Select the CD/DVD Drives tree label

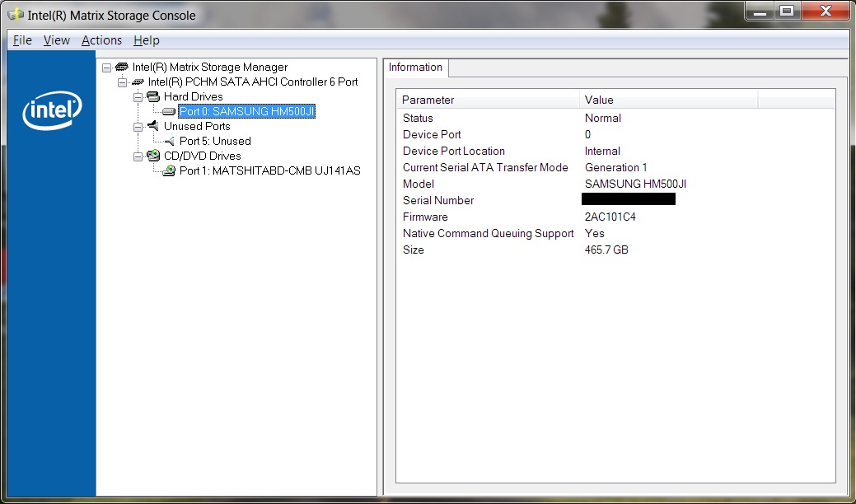(203, 156)
